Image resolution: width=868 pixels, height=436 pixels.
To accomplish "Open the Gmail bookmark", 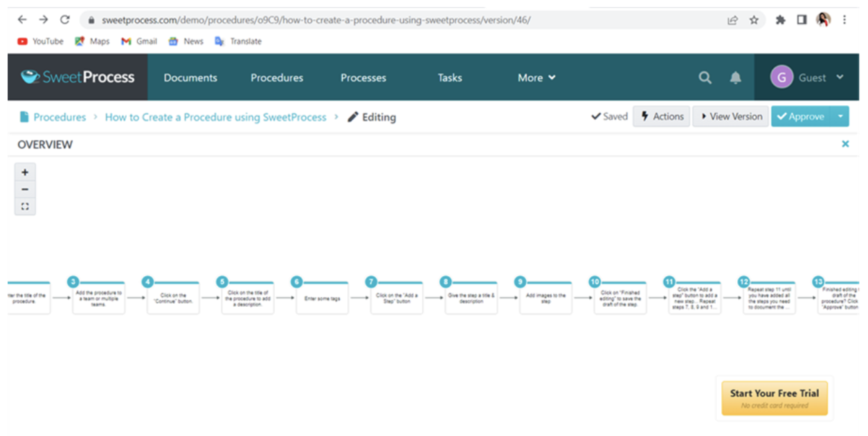I will click(139, 42).
